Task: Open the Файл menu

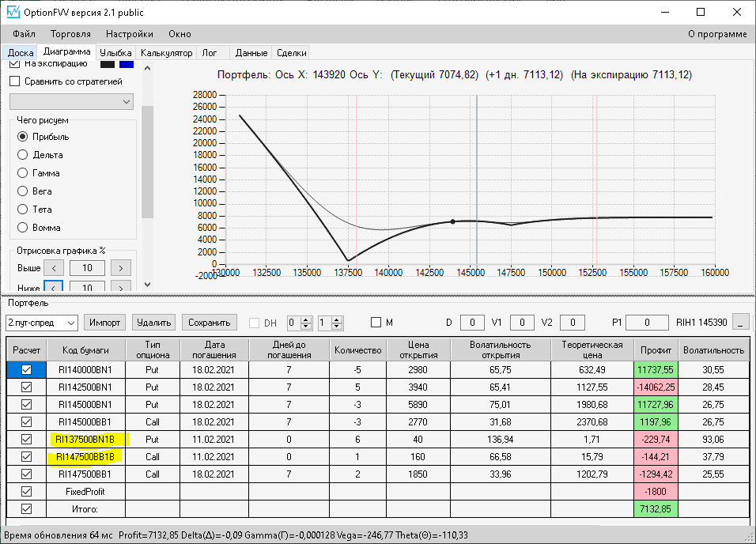Action: click(x=24, y=34)
